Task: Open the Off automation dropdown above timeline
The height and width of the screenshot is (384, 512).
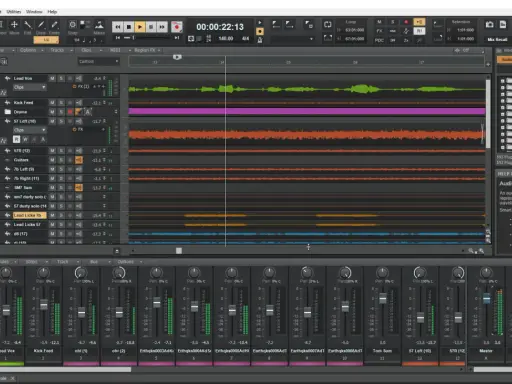Action: pyautogui.click(x=469, y=50)
